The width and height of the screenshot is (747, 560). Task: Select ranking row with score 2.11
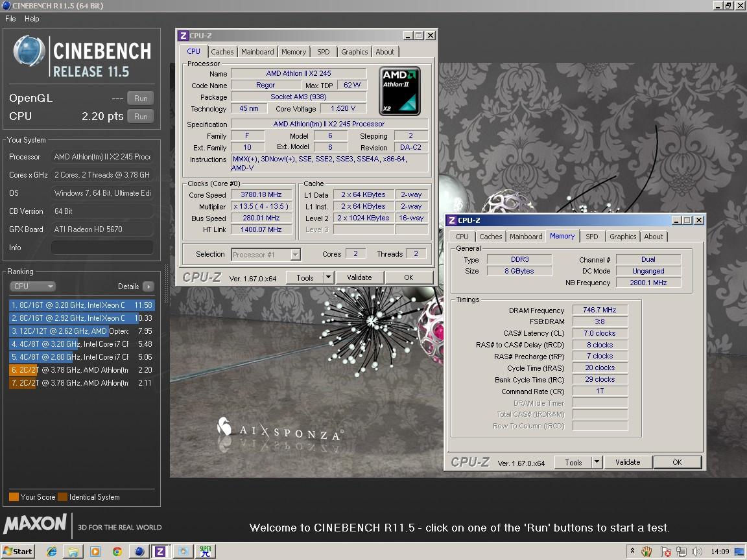(x=82, y=383)
